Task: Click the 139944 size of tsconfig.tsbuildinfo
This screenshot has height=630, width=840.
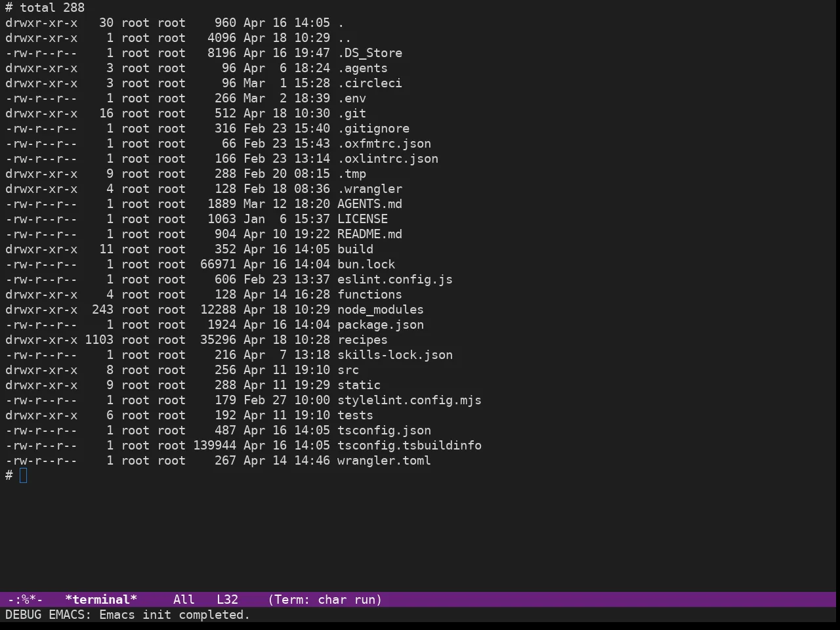Action: pos(215,446)
